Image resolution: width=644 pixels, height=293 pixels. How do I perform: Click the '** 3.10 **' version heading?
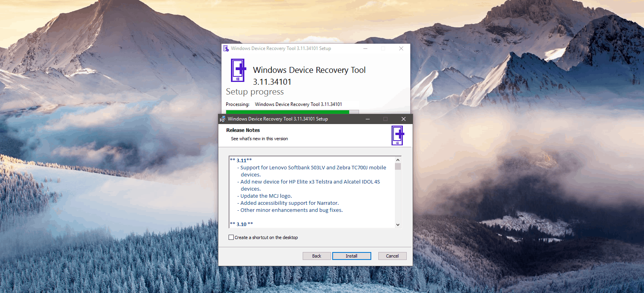242,224
